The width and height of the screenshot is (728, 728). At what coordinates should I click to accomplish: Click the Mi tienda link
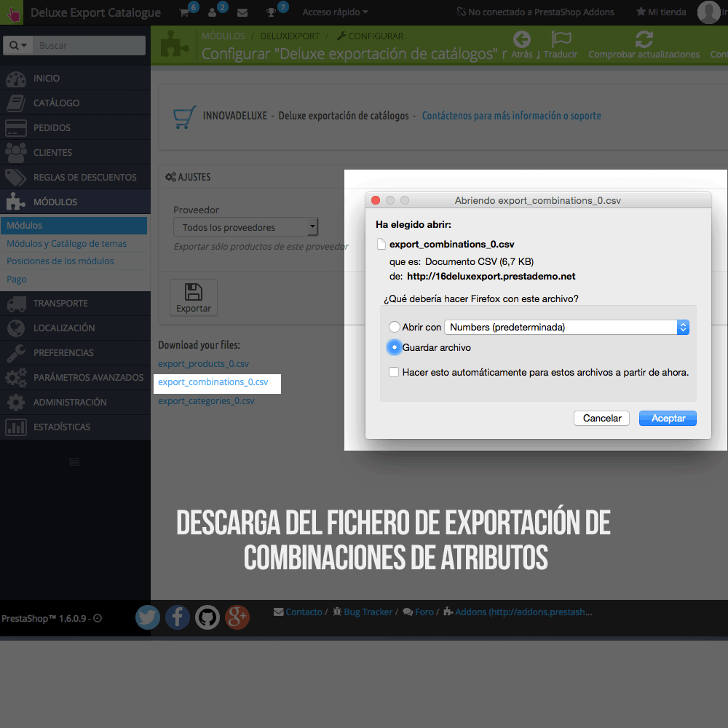point(661,12)
